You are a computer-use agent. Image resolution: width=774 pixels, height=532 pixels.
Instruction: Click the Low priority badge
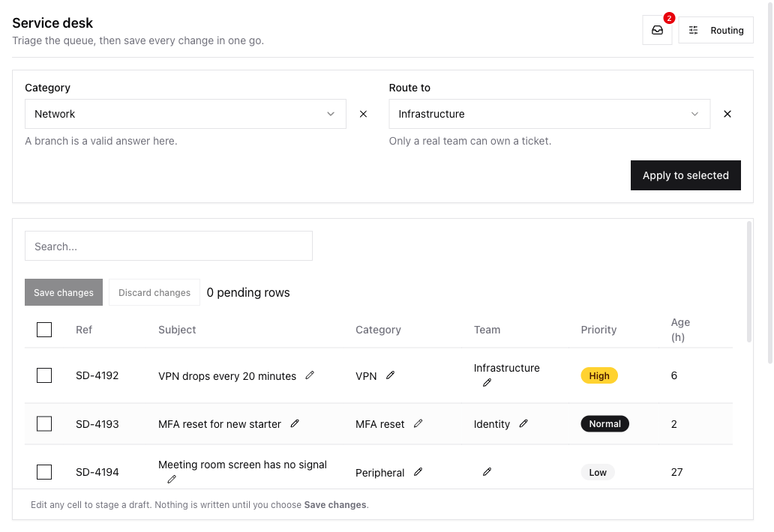[597, 472]
